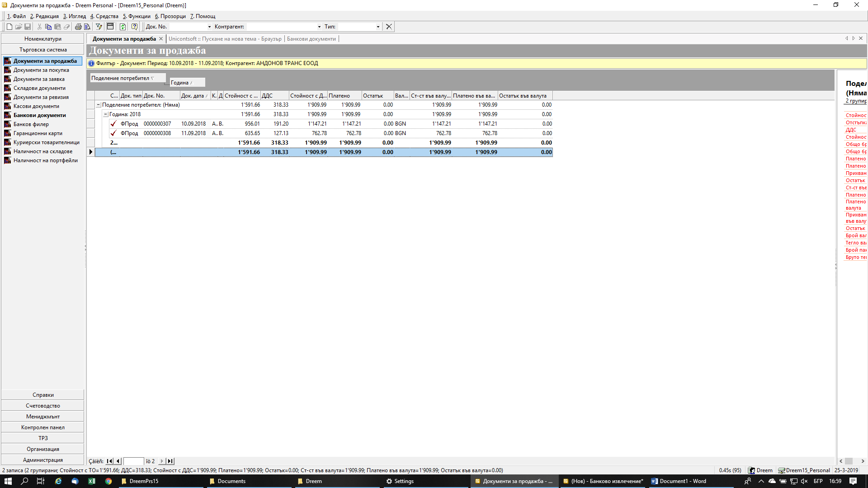This screenshot has width=868, height=488.
Task: Clear the filter with the X icon
Action: click(389, 27)
